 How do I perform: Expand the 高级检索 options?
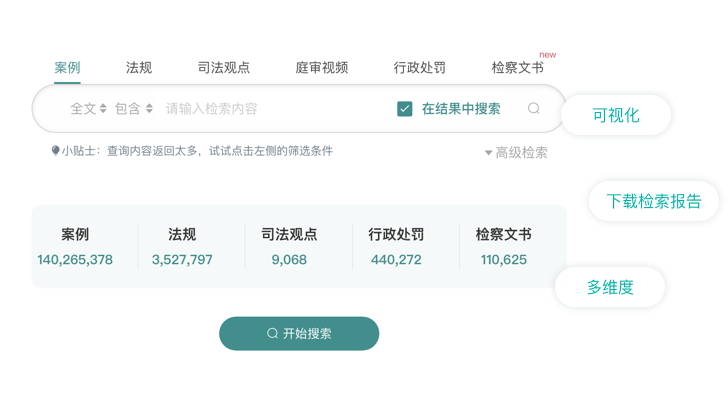[516, 153]
